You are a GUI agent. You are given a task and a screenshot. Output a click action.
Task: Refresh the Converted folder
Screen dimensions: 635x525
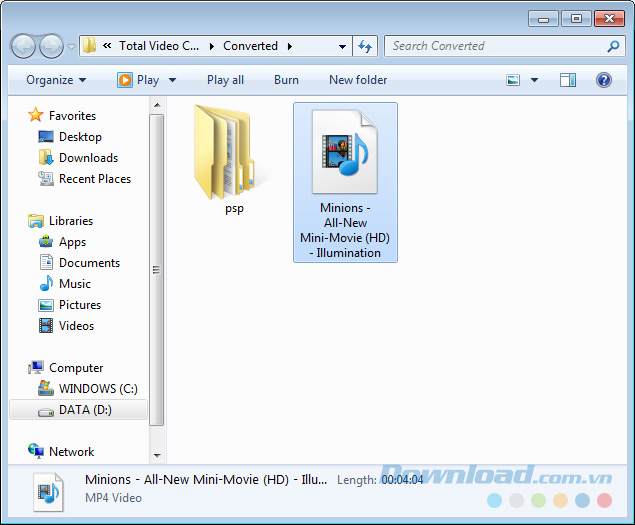(x=365, y=46)
